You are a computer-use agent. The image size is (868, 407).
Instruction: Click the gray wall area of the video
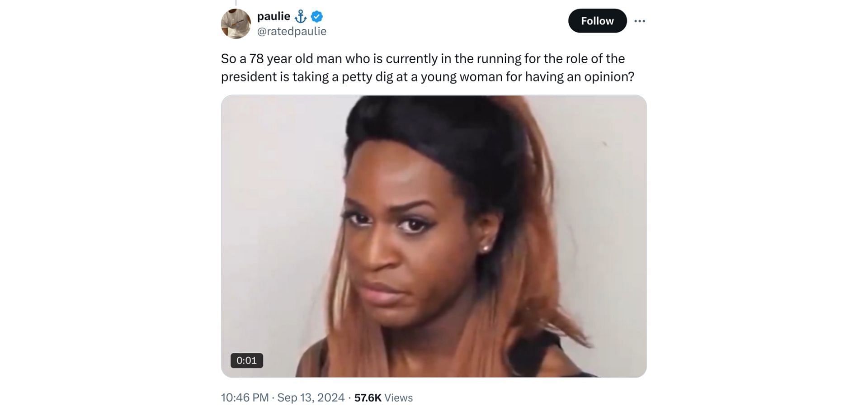click(x=271, y=203)
